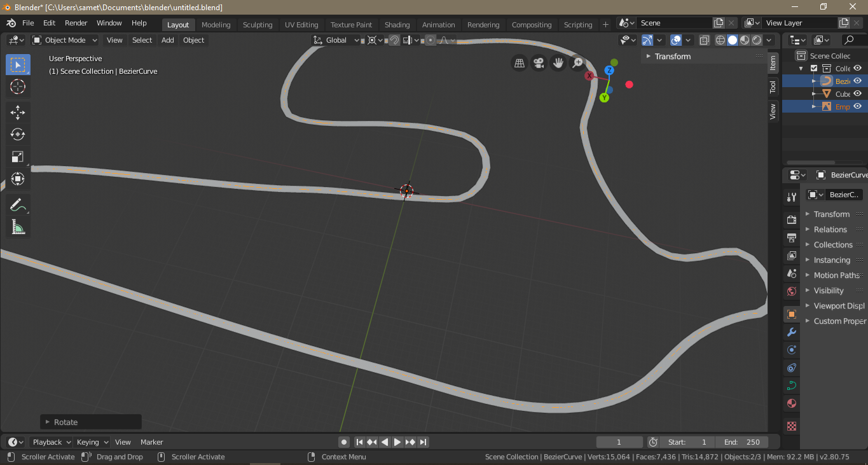
Task: Click the magnifier zoom-view icon
Action: pos(577,63)
